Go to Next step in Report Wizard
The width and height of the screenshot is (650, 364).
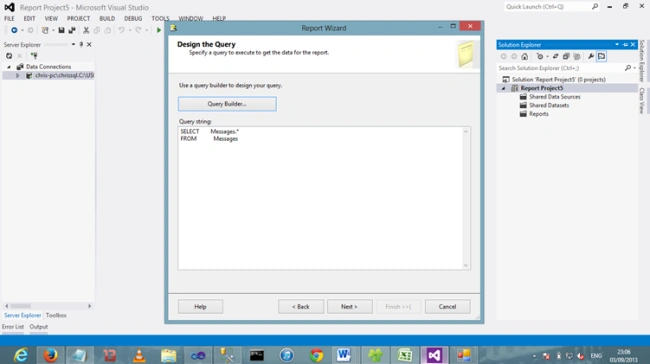(x=349, y=307)
